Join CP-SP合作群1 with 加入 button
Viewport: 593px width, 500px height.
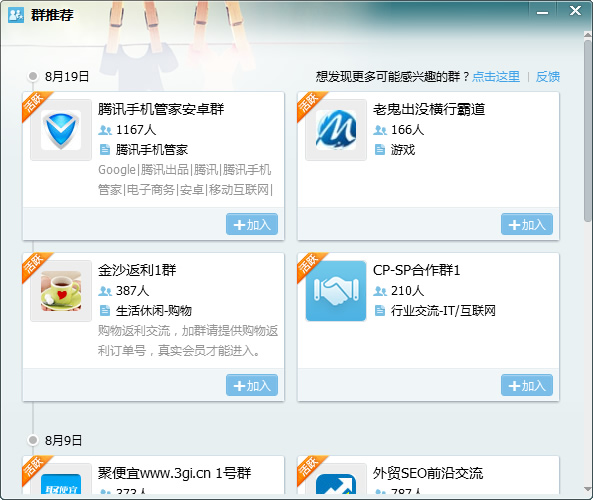point(527,385)
